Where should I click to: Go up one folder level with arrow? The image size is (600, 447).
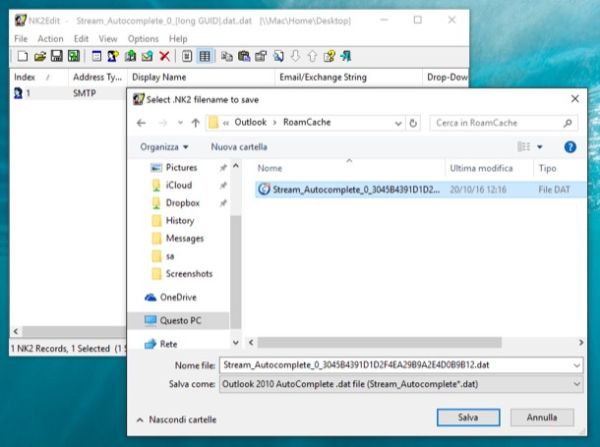pos(193,122)
